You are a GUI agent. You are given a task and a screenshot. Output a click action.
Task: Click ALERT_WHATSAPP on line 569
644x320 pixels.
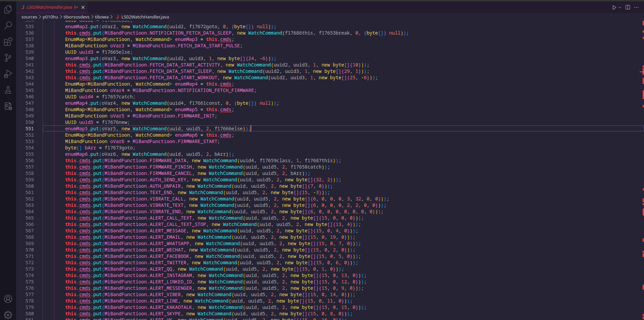pyautogui.click(x=169, y=243)
